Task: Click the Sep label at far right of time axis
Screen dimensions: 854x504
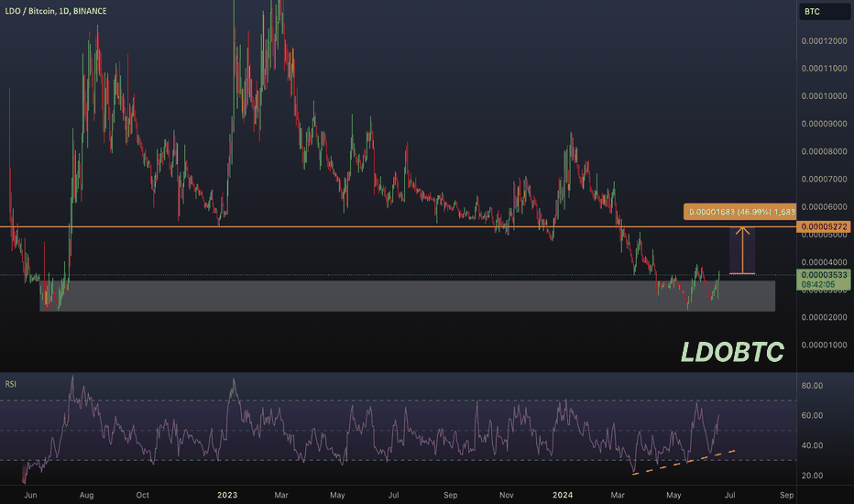Action: [786, 495]
